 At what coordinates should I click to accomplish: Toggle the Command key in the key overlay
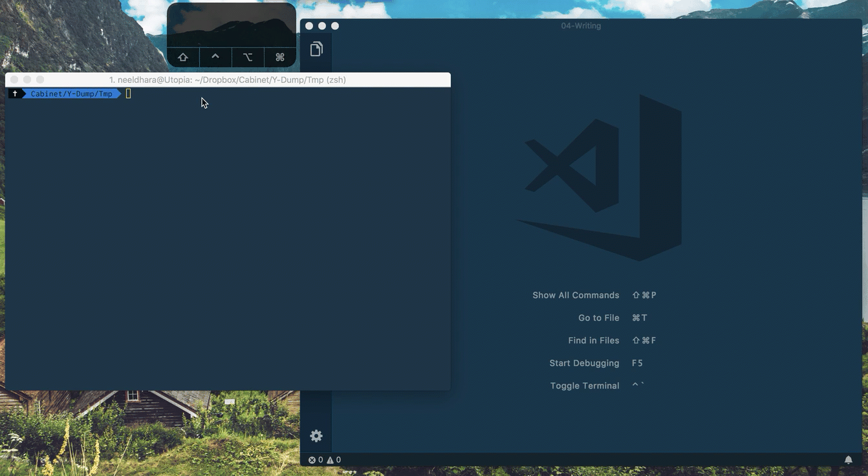280,57
